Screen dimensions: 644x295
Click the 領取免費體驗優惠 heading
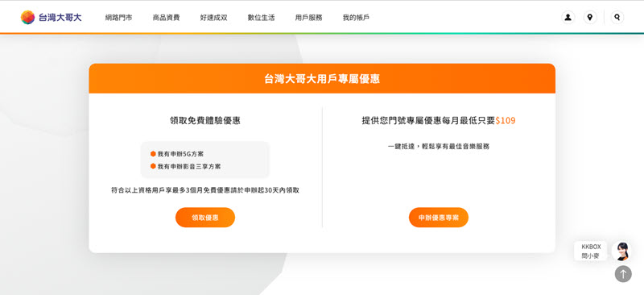(205, 121)
